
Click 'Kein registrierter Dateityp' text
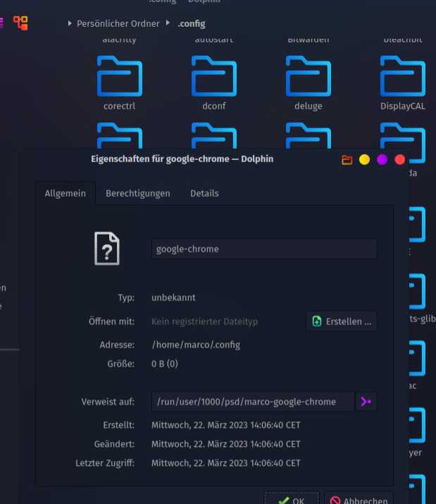tap(205, 321)
